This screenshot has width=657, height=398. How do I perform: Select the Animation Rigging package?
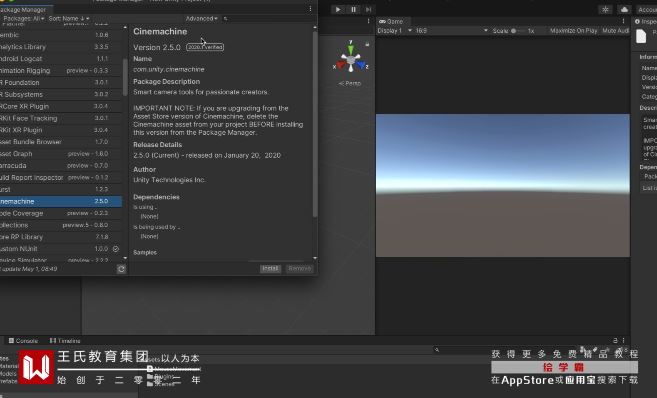click(61, 70)
